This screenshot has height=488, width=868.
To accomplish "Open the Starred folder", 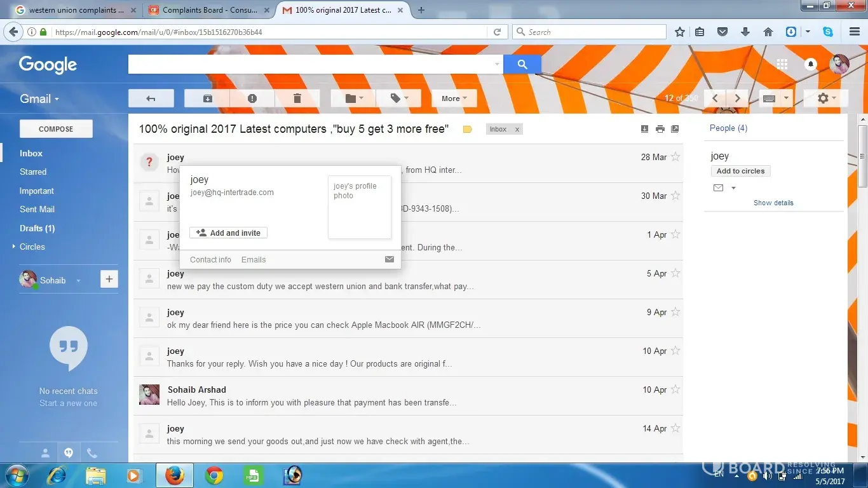I will pos(33,172).
